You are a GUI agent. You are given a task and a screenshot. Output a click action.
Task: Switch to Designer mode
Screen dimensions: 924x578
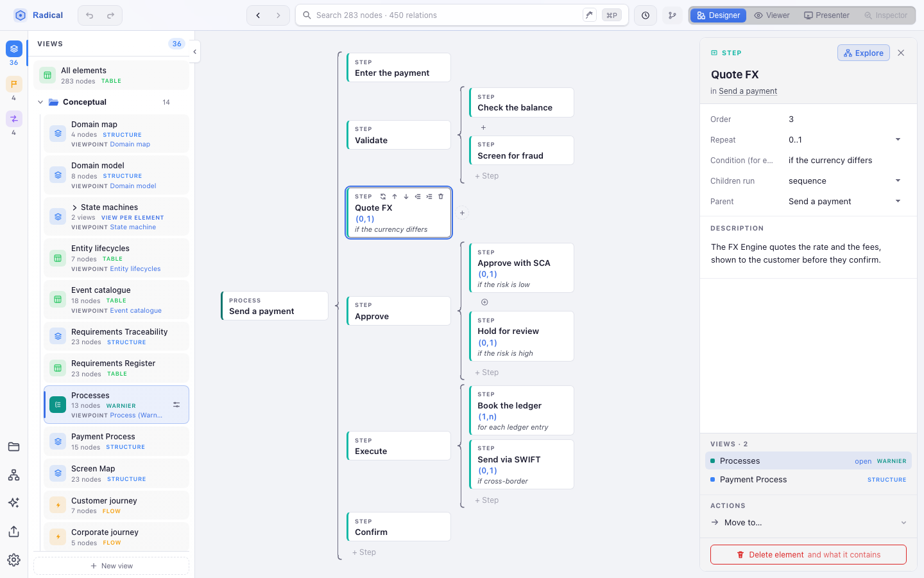[718, 15]
